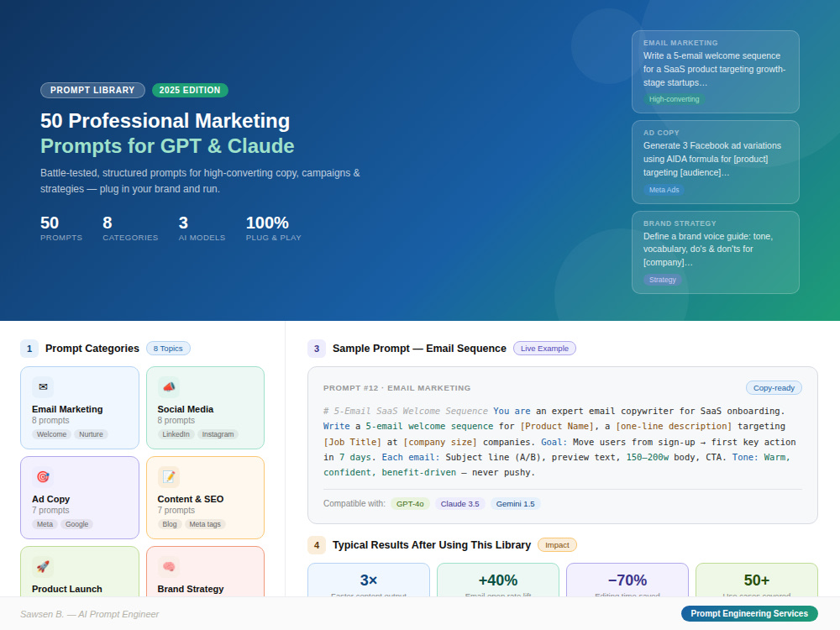This screenshot has height=630, width=840.
Task: Click the Content & SEO memo icon
Action: point(168,477)
